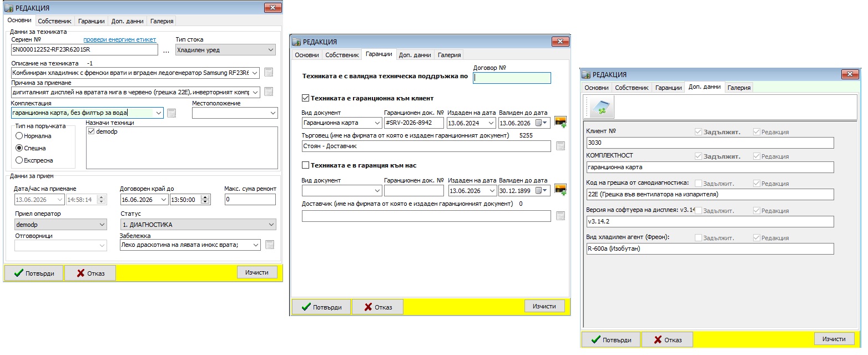This screenshot has width=868, height=355.
Task: Open the notepad icon beside the Забележка field
Action: click(270, 245)
